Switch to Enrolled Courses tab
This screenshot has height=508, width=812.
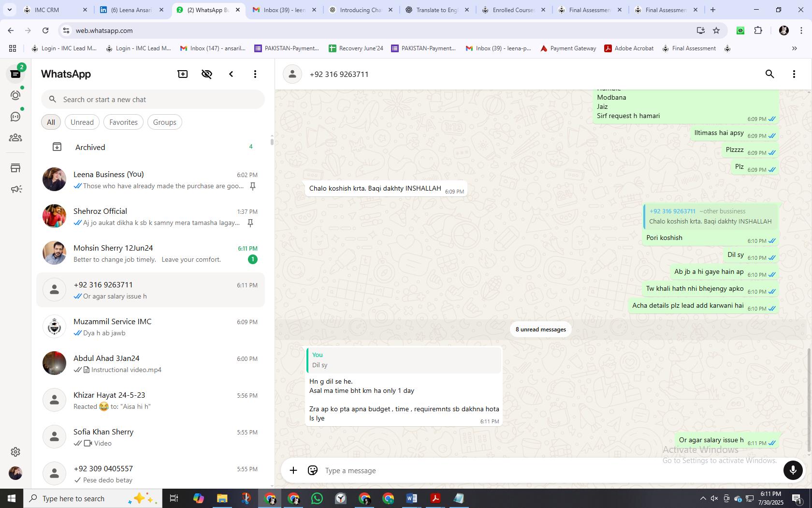pos(514,10)
